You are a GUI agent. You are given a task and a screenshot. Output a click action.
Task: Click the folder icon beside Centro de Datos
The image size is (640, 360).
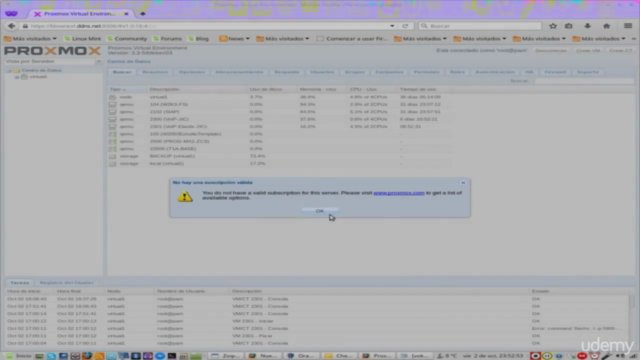[16, 70]
